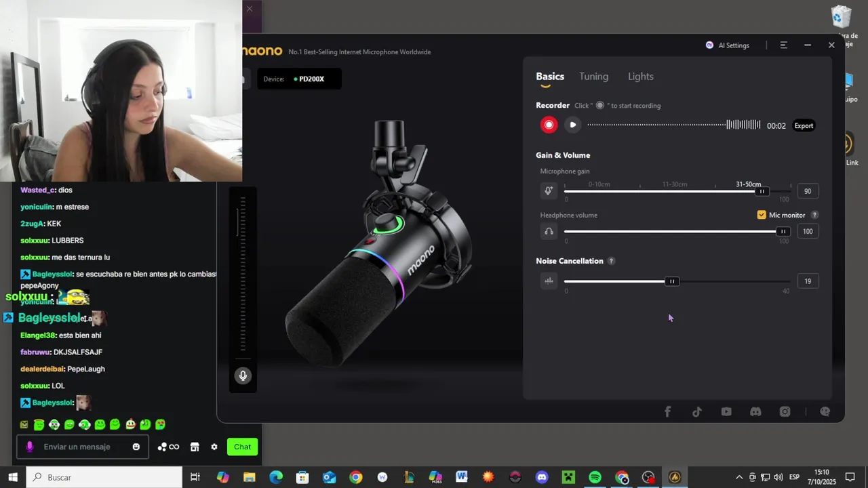Image resolution: width=868 pixels, height=488 pixels.
Task: Click the noise cancellation value field showing 19
Action: [x=808, y=281]
